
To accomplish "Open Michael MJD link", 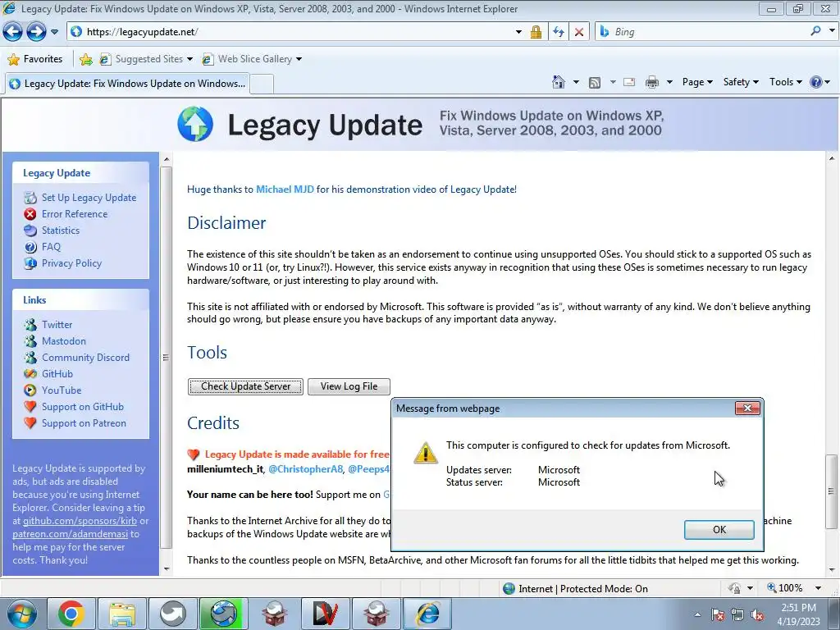I will pyautogui.click(x=285, y=189).
